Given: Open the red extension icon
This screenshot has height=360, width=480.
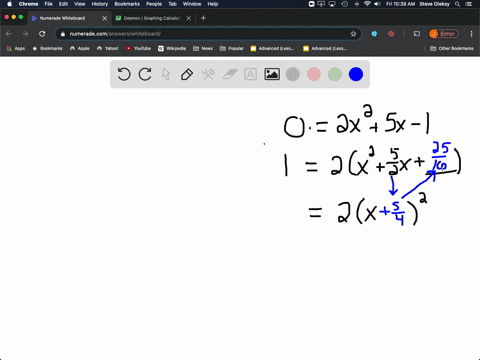Looking at the screenshot, I should (391, 34).
